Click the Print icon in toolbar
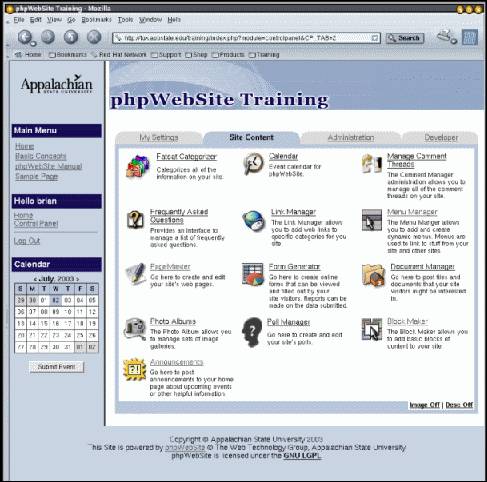Viewport: 487px width, 482px height. pos(446,36)
